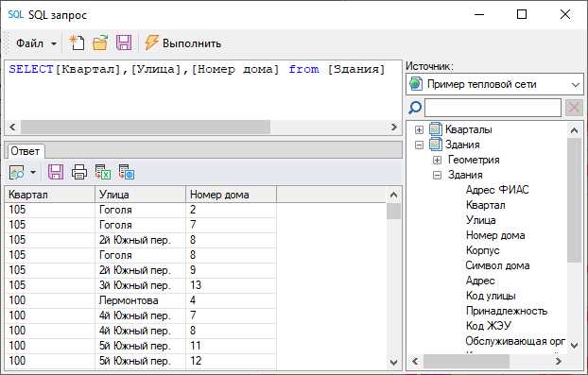
Task: Save results with the pink floppy icon
Action: (x=56, y=172)
